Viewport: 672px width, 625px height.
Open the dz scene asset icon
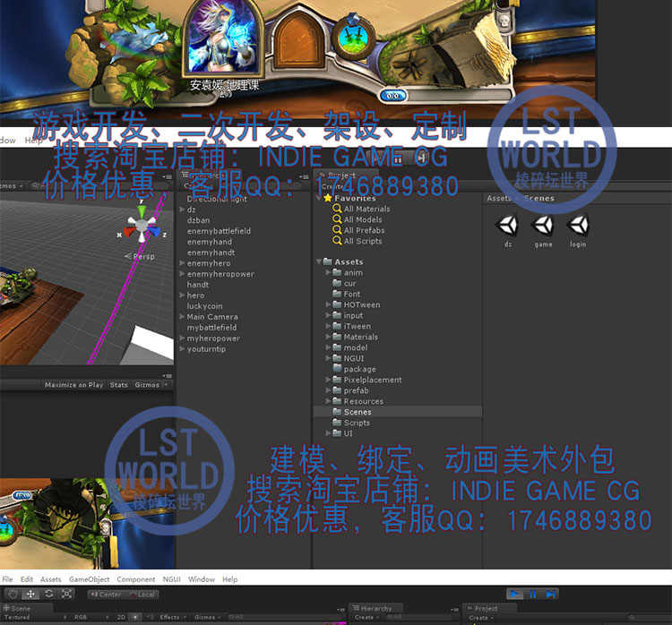507,225
